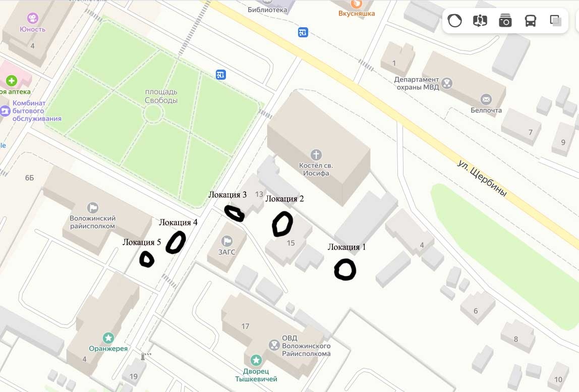
Task: Click the Белпочта mail envelope icon
Action: tap(486, 99)
